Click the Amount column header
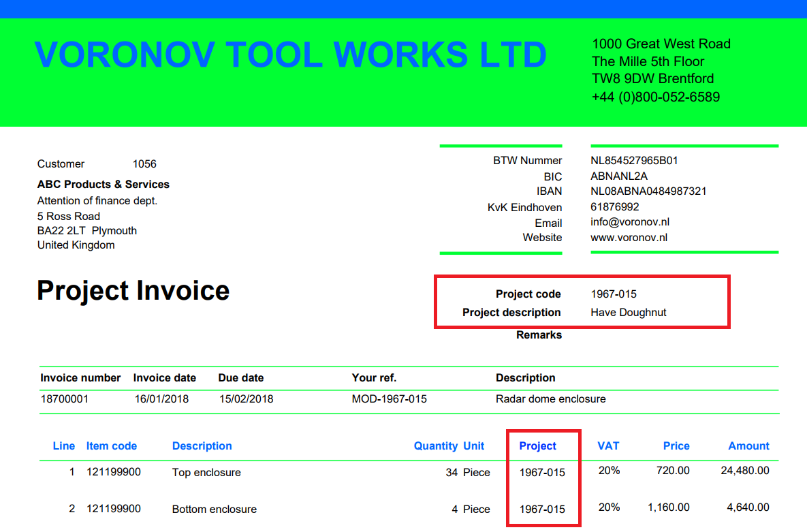This screenshot has height=532, width=807. click(748, 446)
